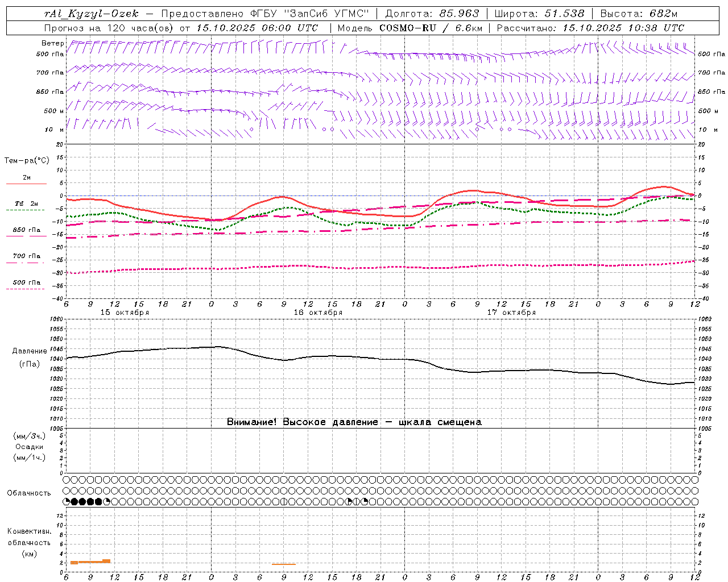
Task: Click the date label 16 октября
Action: coord(318,313)
